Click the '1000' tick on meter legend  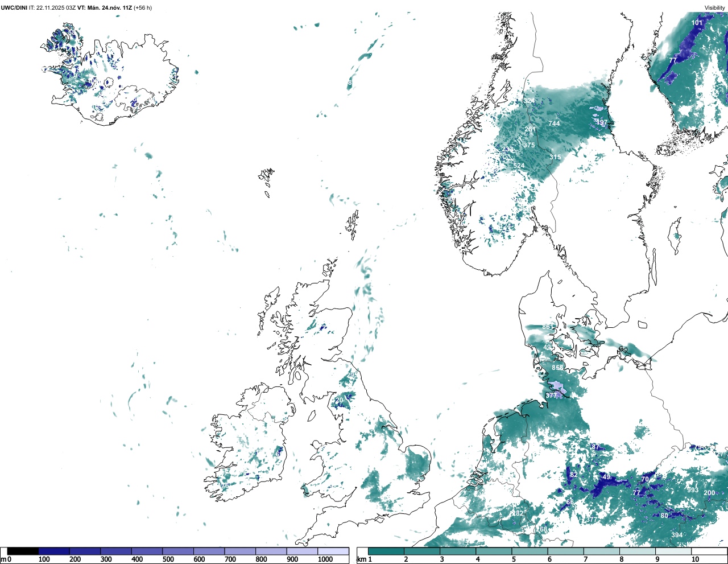[325, 559]
